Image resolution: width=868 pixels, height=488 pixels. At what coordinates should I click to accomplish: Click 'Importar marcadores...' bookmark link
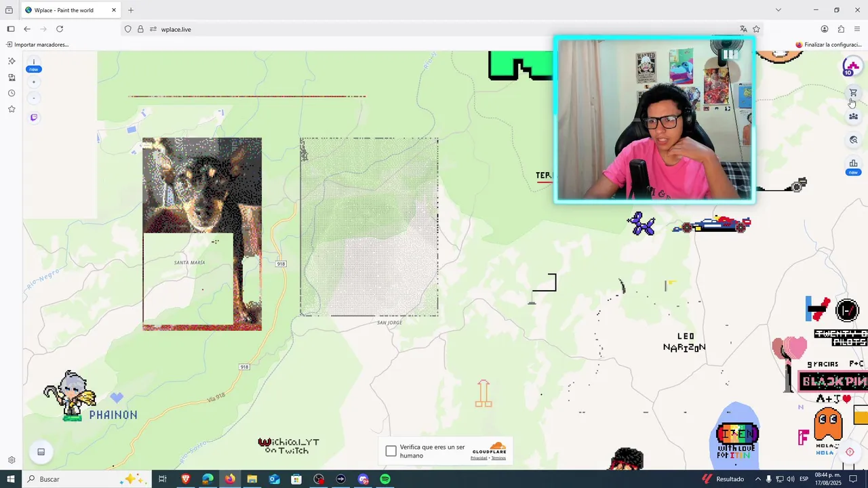click(37, 45)
